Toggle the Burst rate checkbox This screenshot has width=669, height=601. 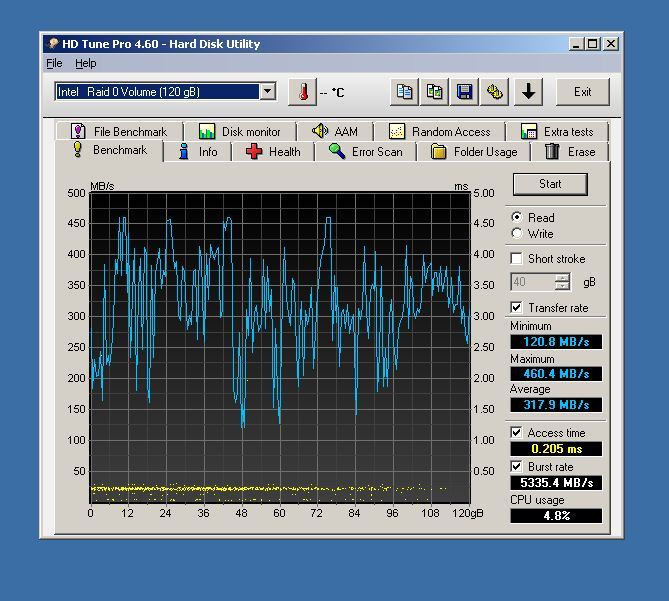(516, 467)
